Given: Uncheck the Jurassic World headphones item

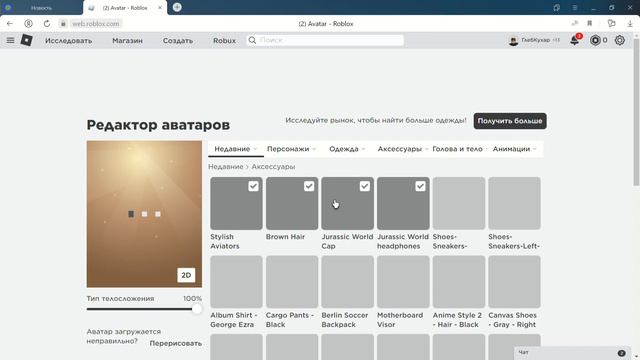Looking at the screenshot, I should click(x=420, y=186).
